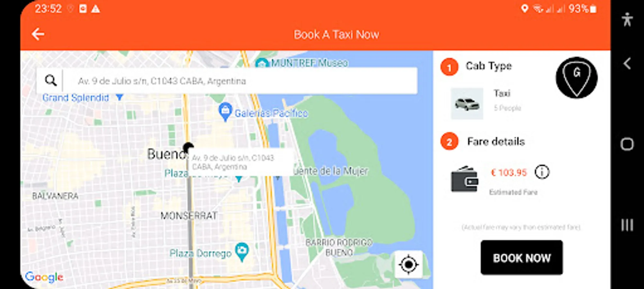The width and height of the screenshot is (644, 289).
Task: Tap the black pickup pin on the map
Action: pyautogui.click(x=188, y=147)
